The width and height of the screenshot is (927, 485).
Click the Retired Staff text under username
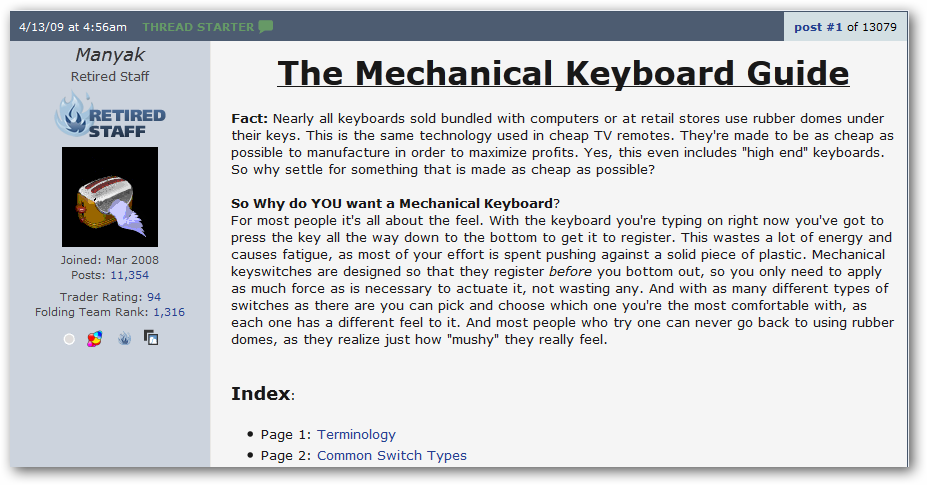[110, 76]
